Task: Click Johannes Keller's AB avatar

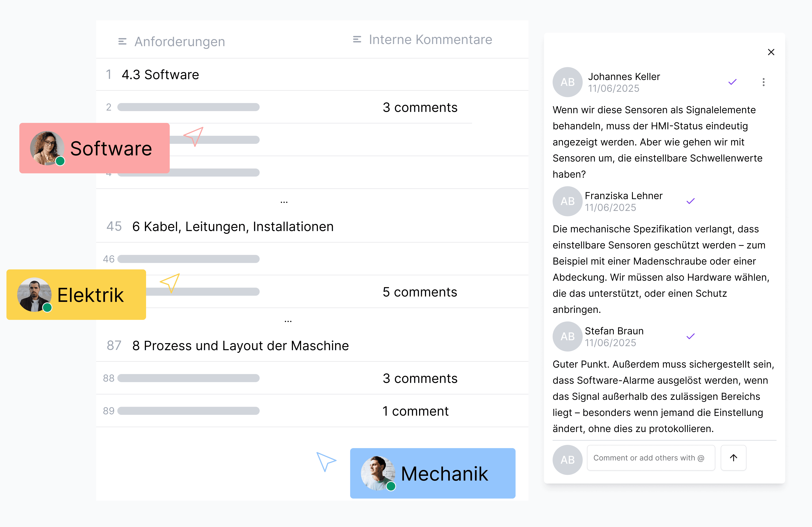Action: click(567, 82)
